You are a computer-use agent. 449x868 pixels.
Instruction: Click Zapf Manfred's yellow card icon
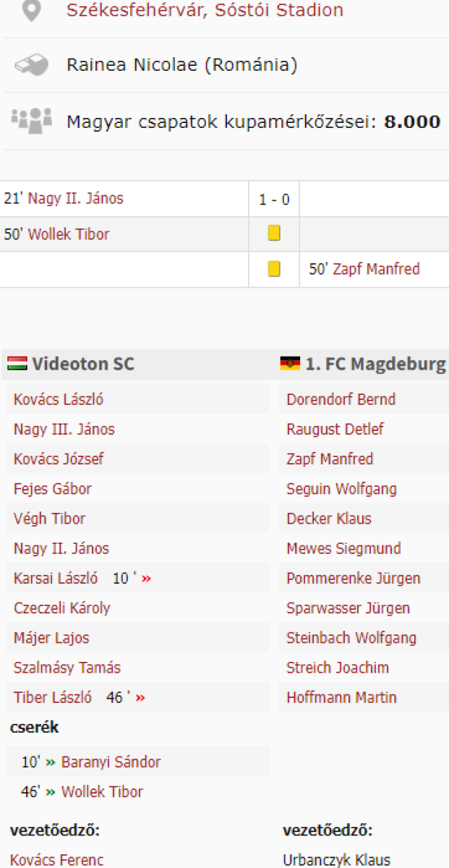point(274,269)
